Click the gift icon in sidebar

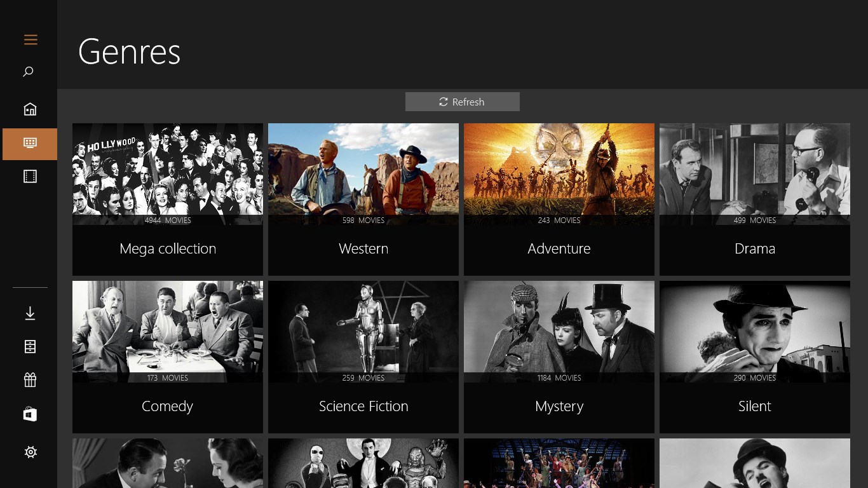[29, 379]
